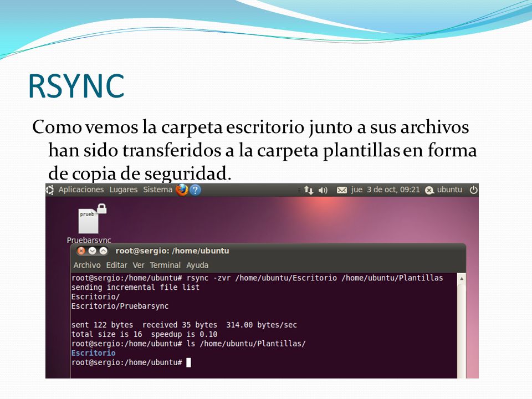Open the terminal Ver menu
Image resolution: width=532 pixels, height=399 pixels.
[139, 265]
